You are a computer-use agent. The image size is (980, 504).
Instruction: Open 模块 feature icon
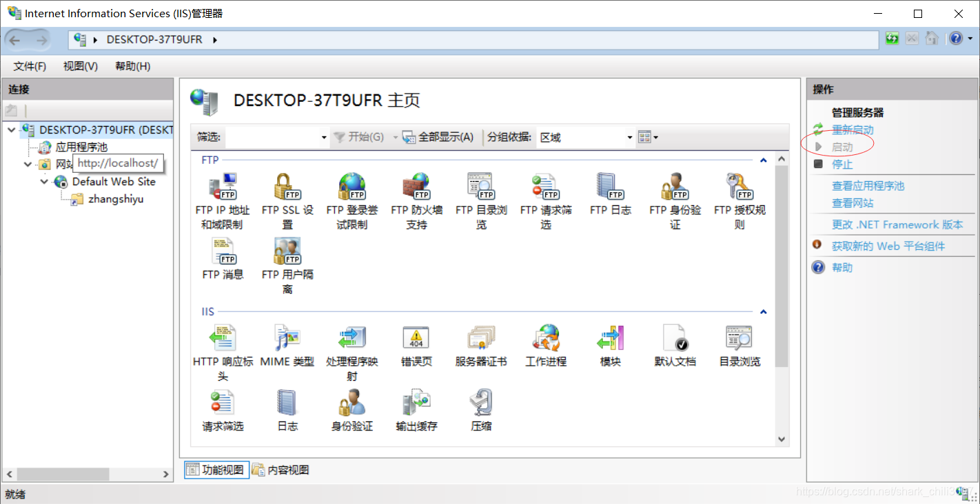(x=611, y=337)
